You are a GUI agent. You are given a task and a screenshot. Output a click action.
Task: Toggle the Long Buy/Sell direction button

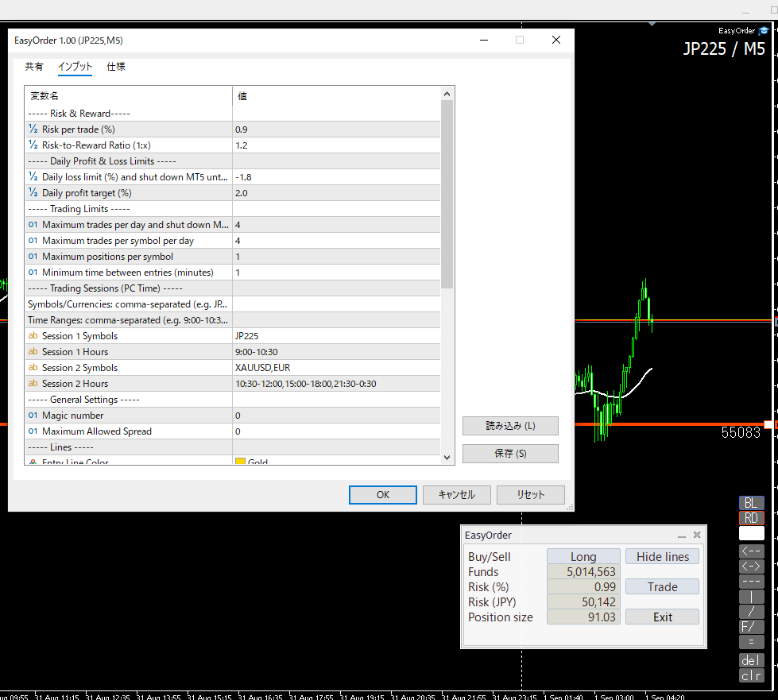[x=583, y=557]
